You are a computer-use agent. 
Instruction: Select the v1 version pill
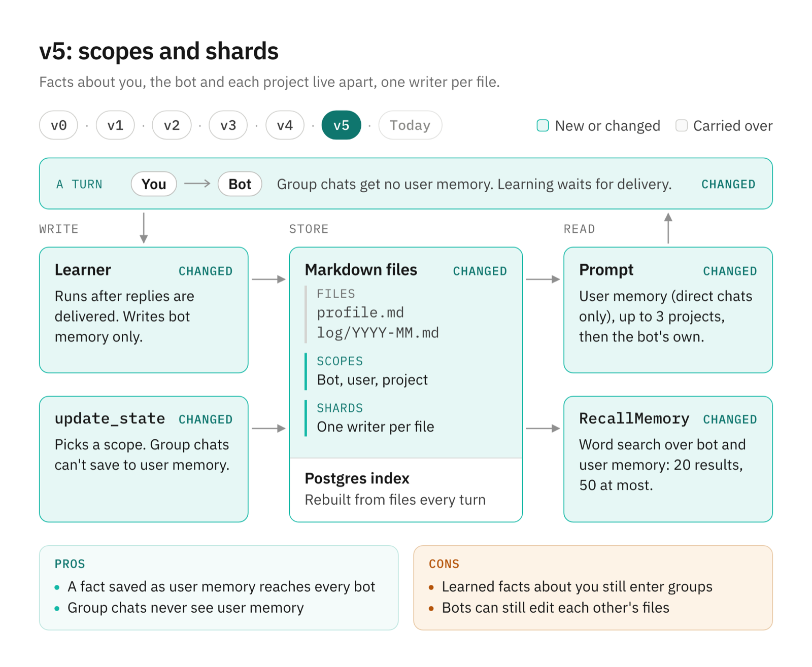(x=115, y=125)
